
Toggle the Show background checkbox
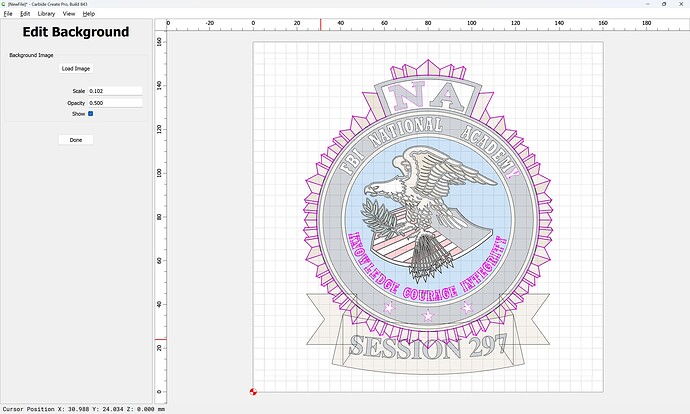(x=91, y=114)
